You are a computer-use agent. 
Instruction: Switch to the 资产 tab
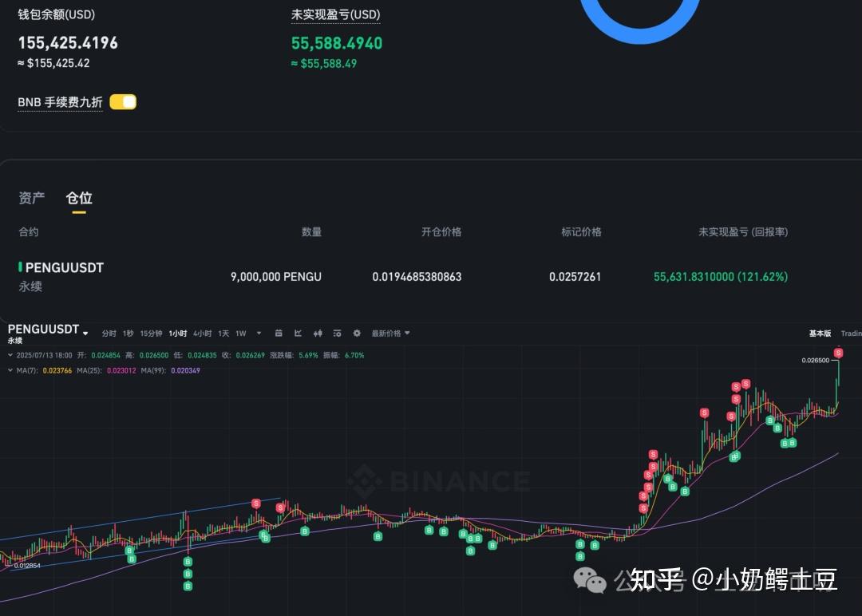pos(32,198)
